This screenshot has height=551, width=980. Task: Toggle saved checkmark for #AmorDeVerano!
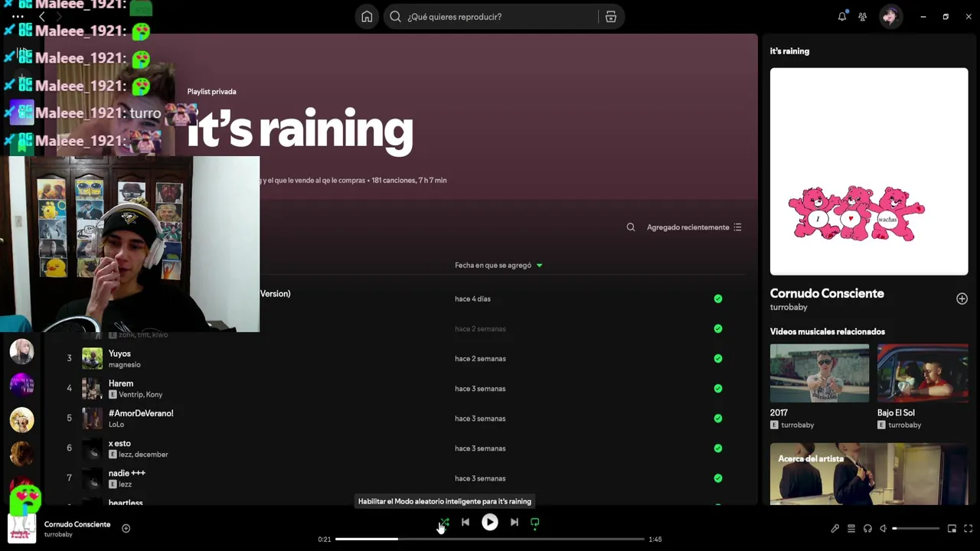(718, 418)
